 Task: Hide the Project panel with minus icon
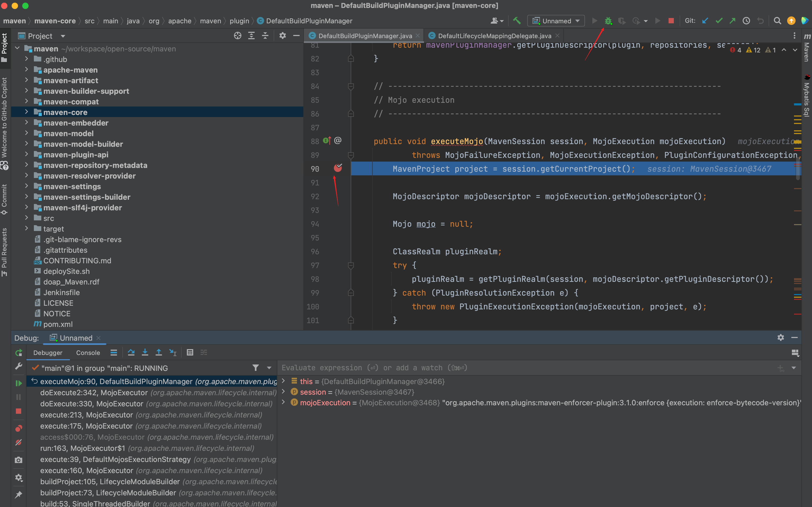pos(296,35)
